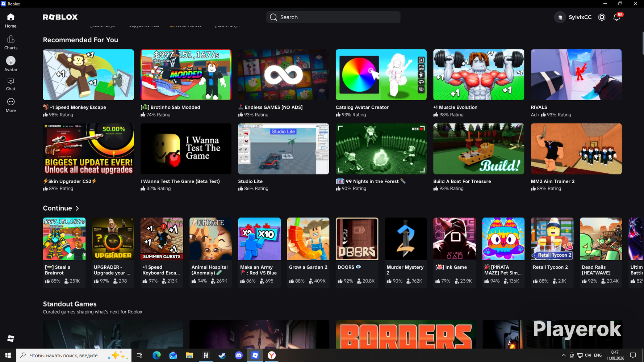Open the DOORS card image
The height and width of the screenshot is (362, 644).
click(357, 239)
